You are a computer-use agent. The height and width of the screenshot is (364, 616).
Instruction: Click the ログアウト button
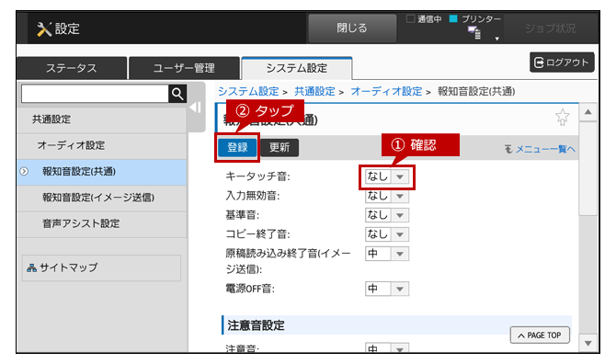(562, 63)
